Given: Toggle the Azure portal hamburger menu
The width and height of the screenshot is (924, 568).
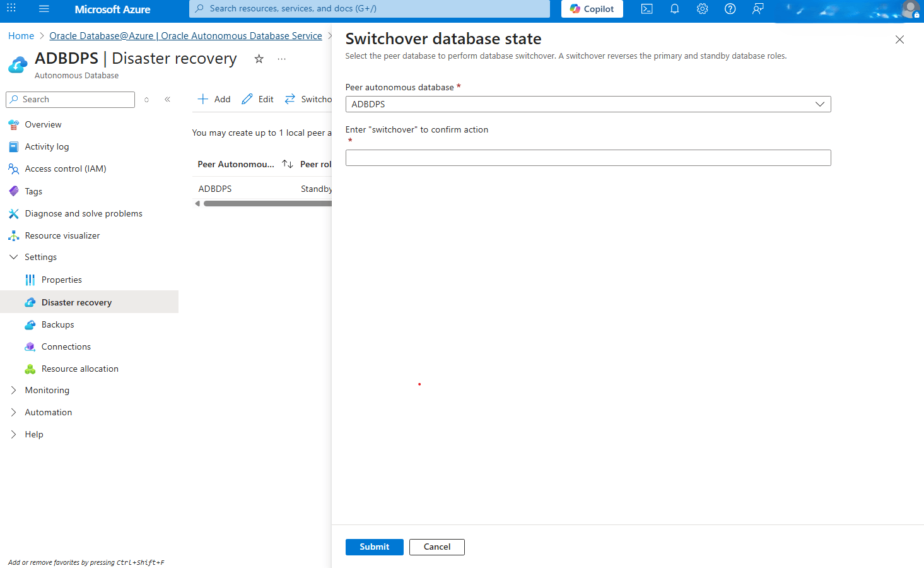Looking at the screenshot, I should tap(44, 9).
